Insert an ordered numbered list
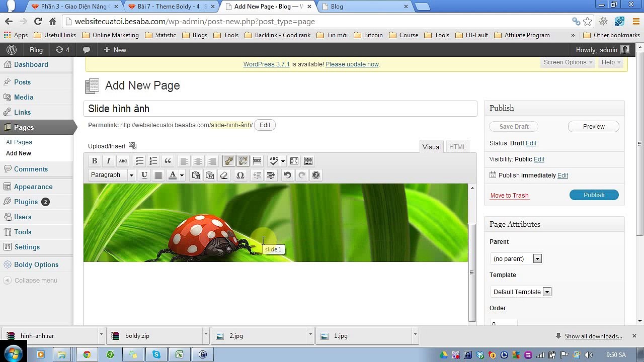 (x=153, y=161)
